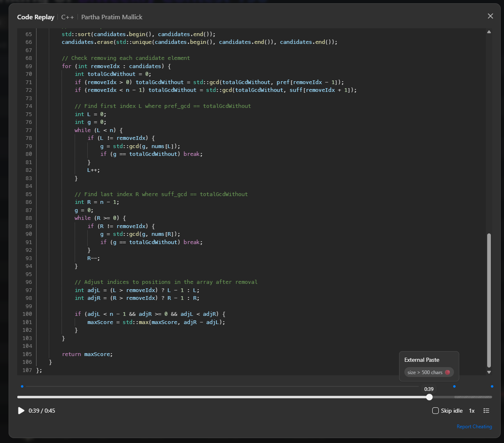Click line 69 'for (int removeIdx : candidates)'
The width and height of the screenshot is (504, 443).
(x=116, y=66)
